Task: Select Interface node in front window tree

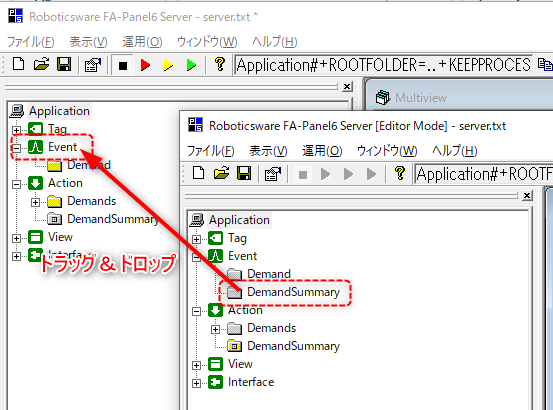Action: pos(251,382)
